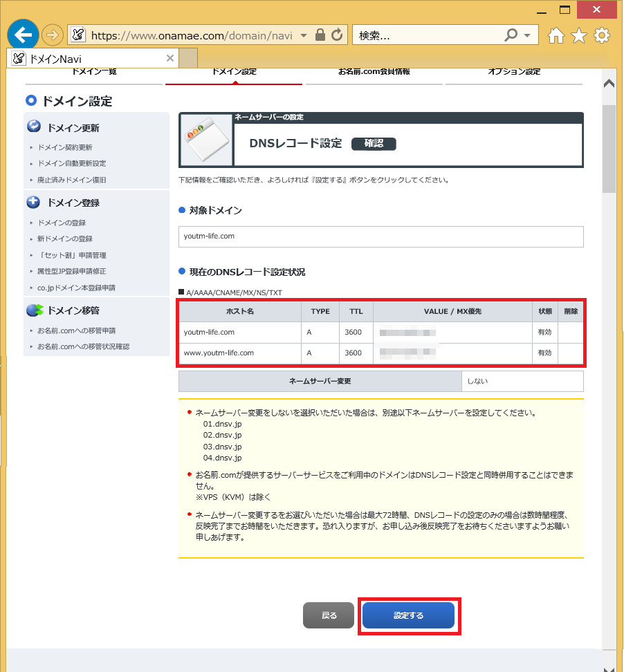The image size is (624, 672).
Task: Switch to お名前.com会員情報 navigation tab
Action: (x=374, y=73)
